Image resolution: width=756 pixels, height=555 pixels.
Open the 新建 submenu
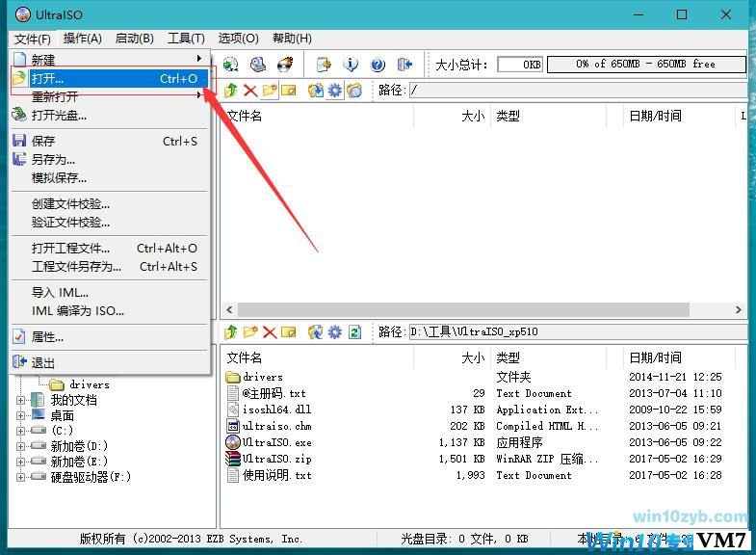point(110,60)
